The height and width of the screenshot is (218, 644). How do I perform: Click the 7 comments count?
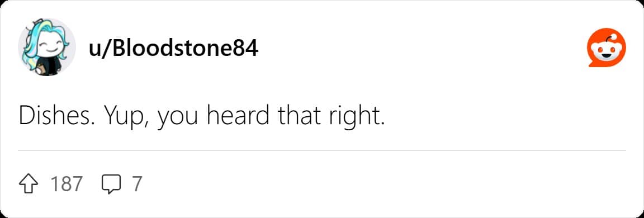[136, 184]
